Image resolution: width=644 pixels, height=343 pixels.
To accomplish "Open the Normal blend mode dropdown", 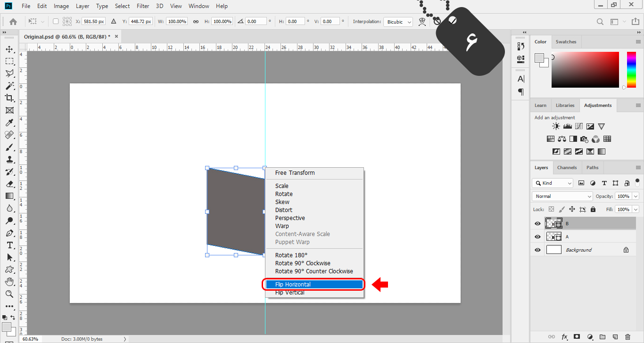I will coord(562,196).
